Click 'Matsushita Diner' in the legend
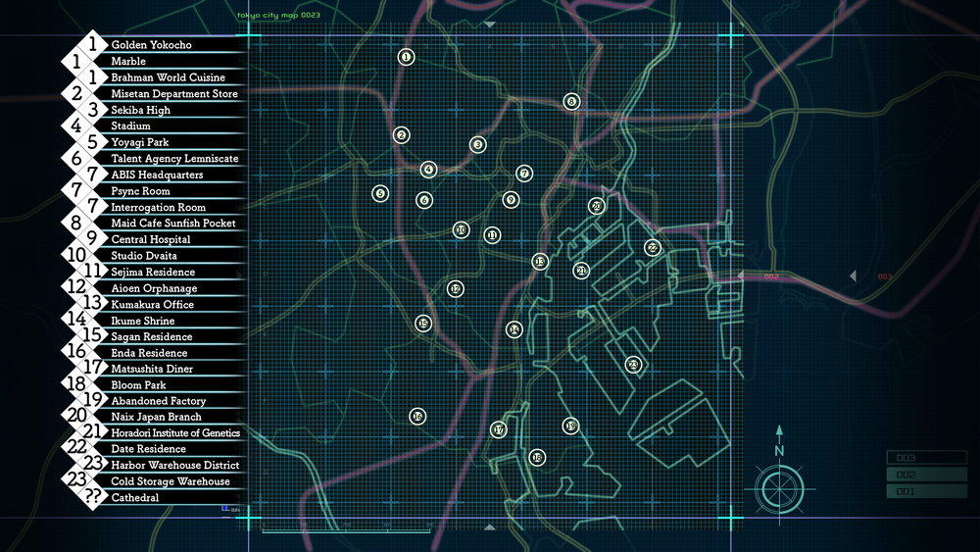This screenshot has height=552, width=980. [x=152, y=369]
